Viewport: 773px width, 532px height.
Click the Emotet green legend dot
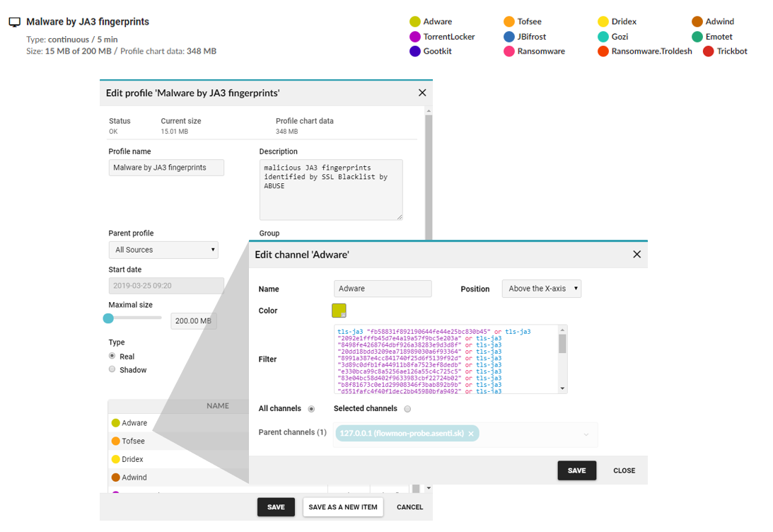pyautogui.click(x=697, y=37)
